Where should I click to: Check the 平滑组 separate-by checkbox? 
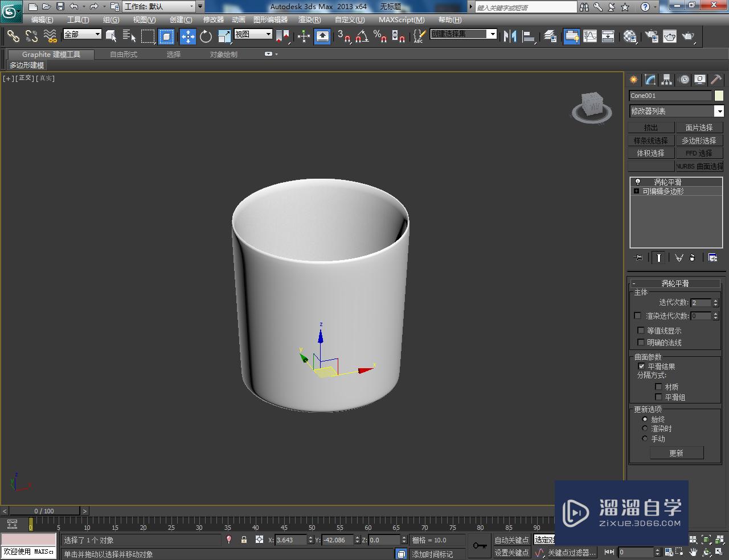pyautogui.click(x=659, y=397)
